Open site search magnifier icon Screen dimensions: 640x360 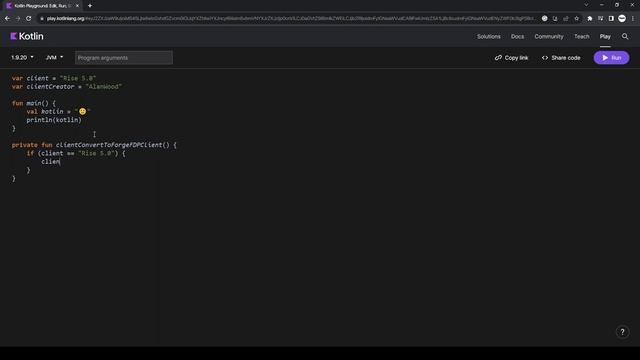(625, 37)
